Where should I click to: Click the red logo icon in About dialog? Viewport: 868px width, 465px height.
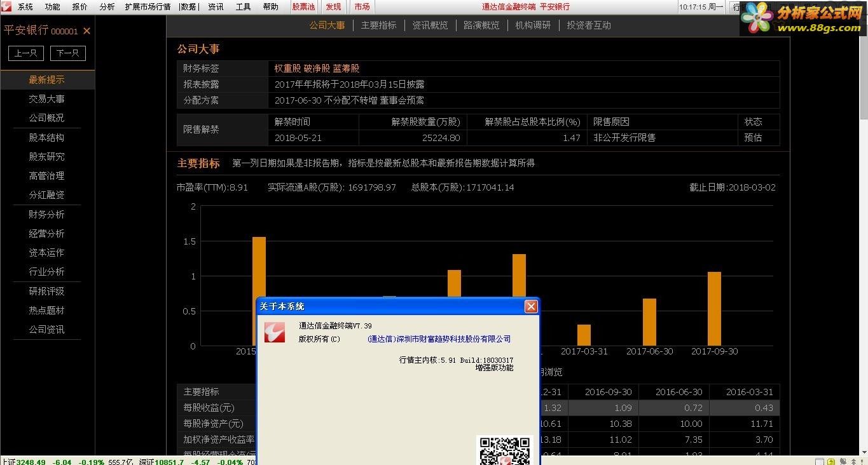[274, 331]
